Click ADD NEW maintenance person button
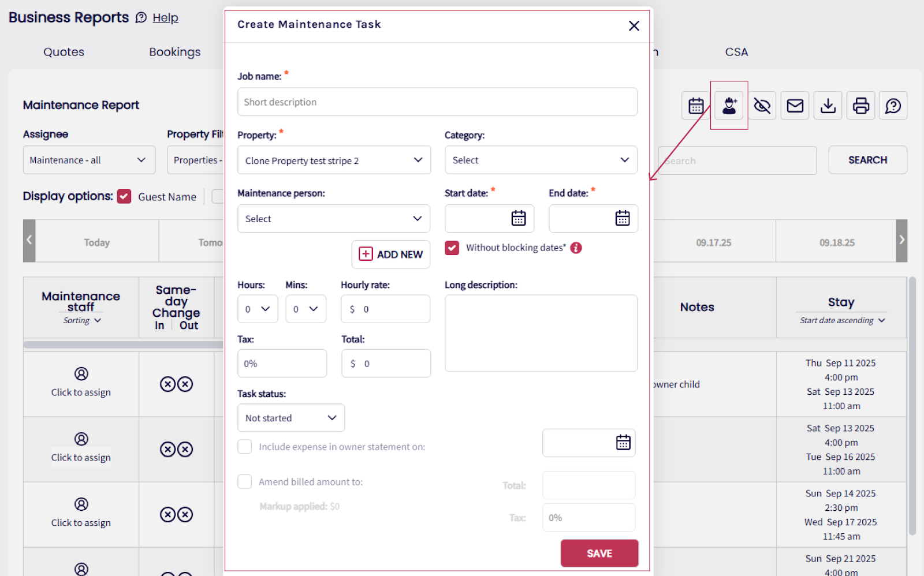 [391, 255]
